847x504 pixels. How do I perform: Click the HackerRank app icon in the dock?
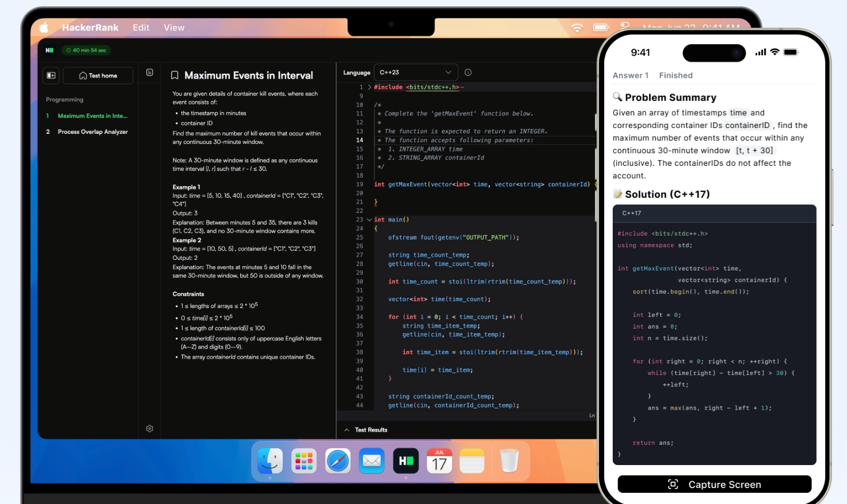tap(406, 461)
